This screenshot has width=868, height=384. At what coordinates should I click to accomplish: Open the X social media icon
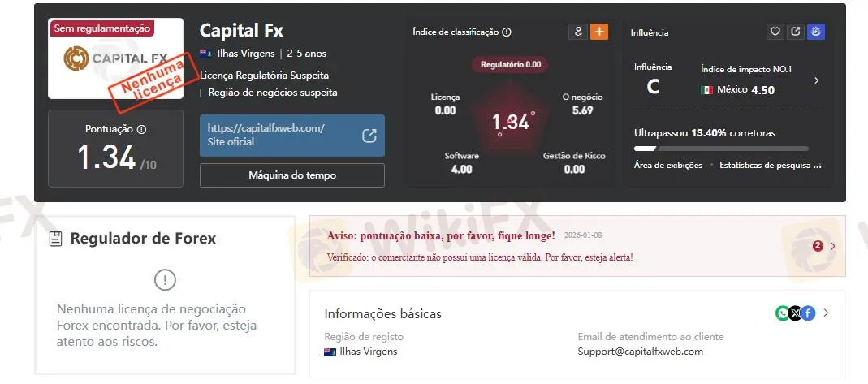tap(795, 313)
